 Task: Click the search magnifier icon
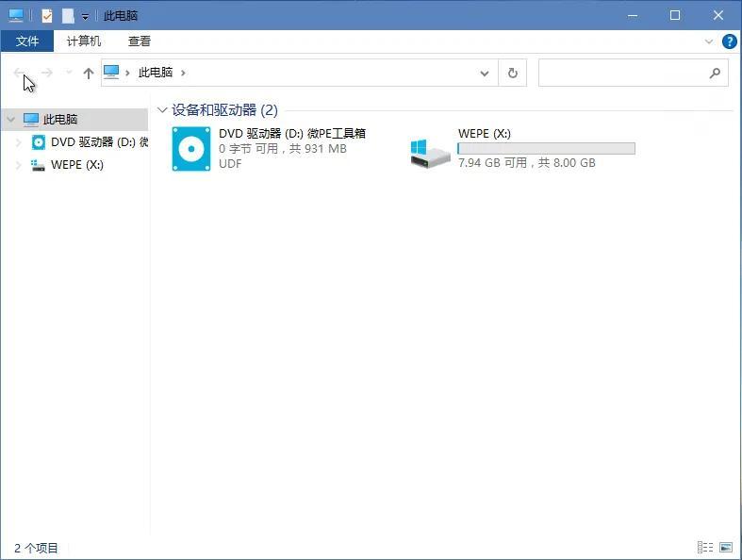coord(715,73)
